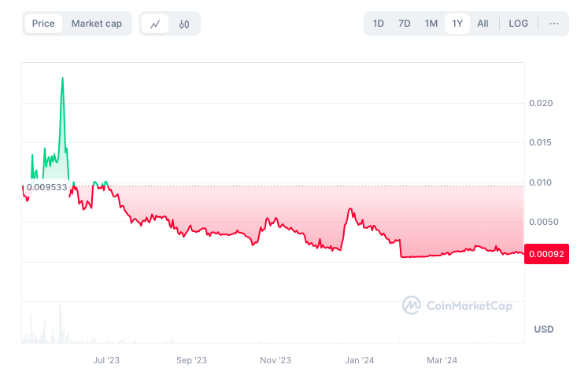
Task: Set time range to 1D
Action: [379, 24]
